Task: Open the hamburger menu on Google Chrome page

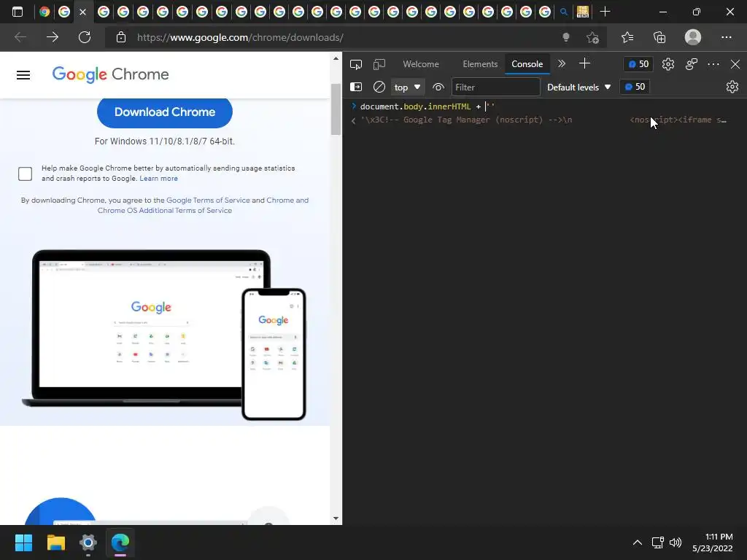Action: tap(23, 75)
